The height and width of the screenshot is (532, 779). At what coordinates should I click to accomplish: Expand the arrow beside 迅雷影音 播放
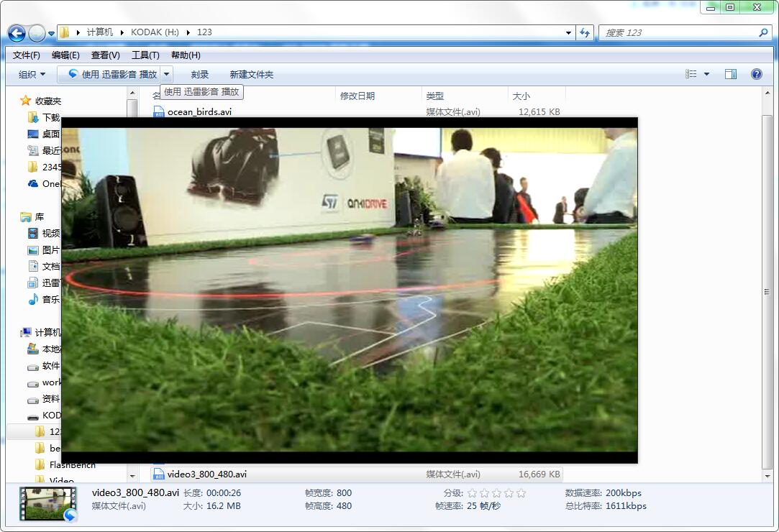pos(167,75)
